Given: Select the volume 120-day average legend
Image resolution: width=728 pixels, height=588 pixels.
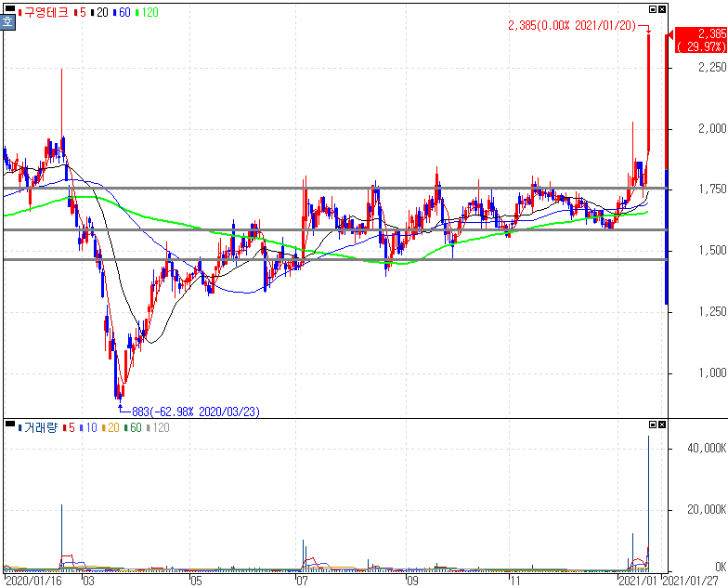Looking at the screenshot, I should (158, 427).
